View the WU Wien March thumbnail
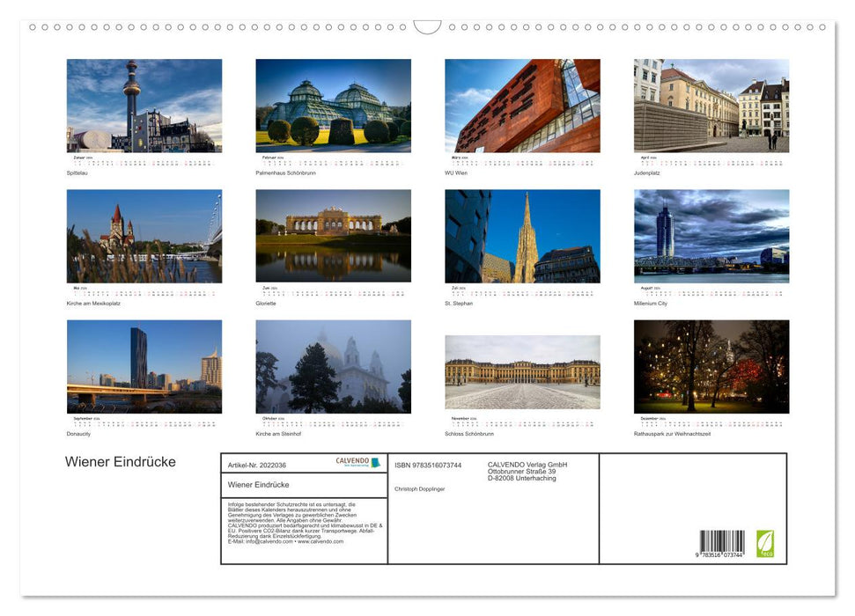 click(x=521, y=106)
